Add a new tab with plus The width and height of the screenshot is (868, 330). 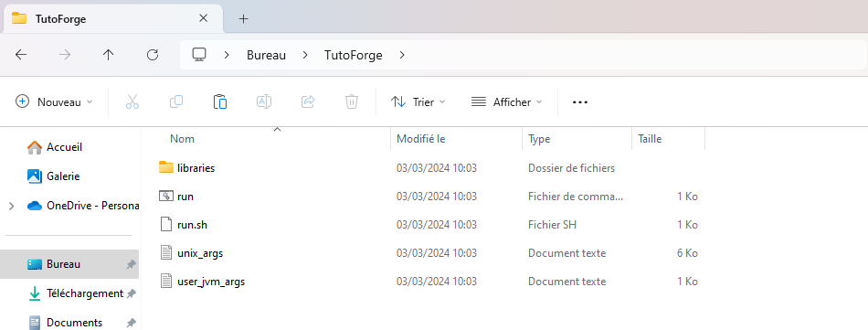coord(244,19)
